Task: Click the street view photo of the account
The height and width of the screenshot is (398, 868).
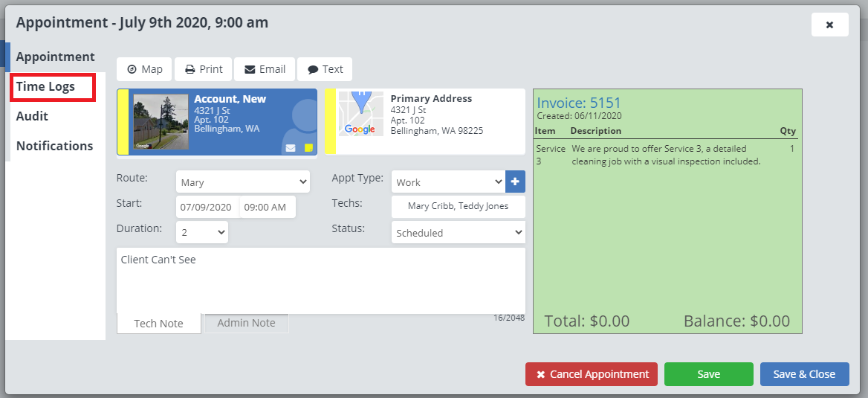Action: 161,121
